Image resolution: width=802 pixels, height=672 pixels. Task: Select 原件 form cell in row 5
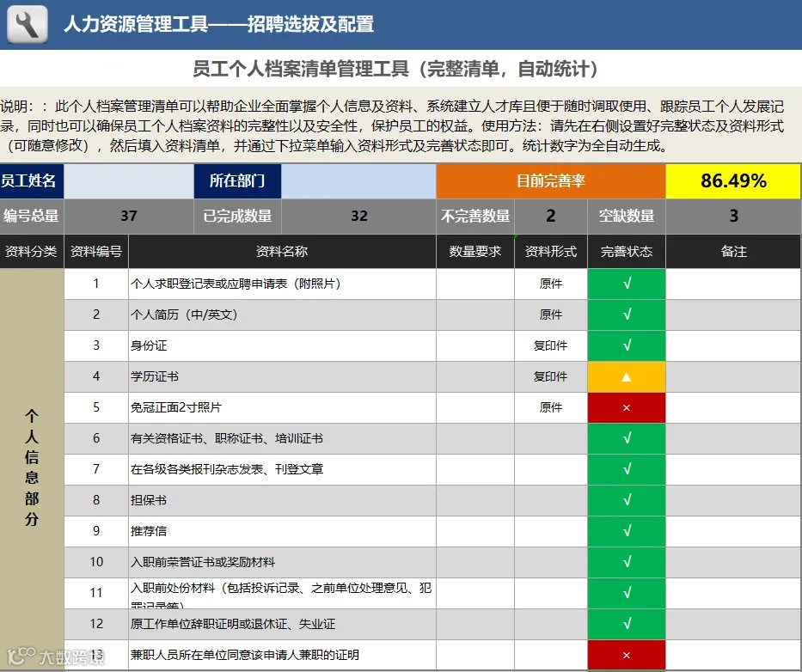551,407
